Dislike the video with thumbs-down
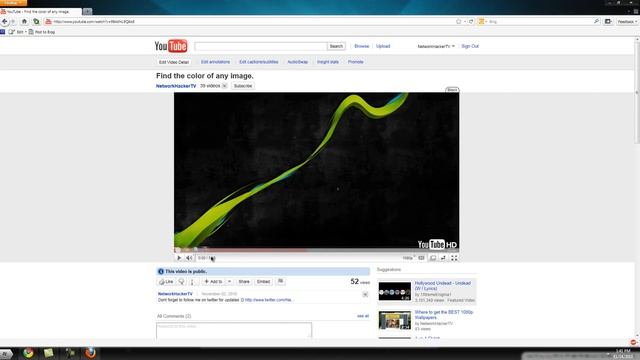Screen dimensions: 640x360 182,282
